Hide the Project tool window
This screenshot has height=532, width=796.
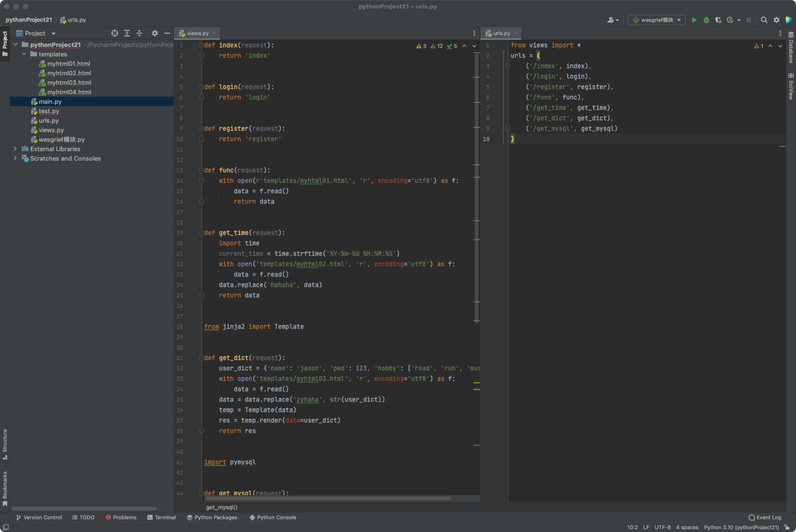click(x=167, y=33)
